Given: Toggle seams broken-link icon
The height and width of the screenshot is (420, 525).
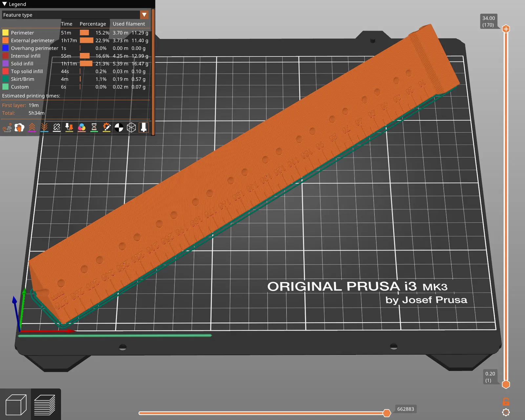Looking at the screenshot, I should click(57, 128).
